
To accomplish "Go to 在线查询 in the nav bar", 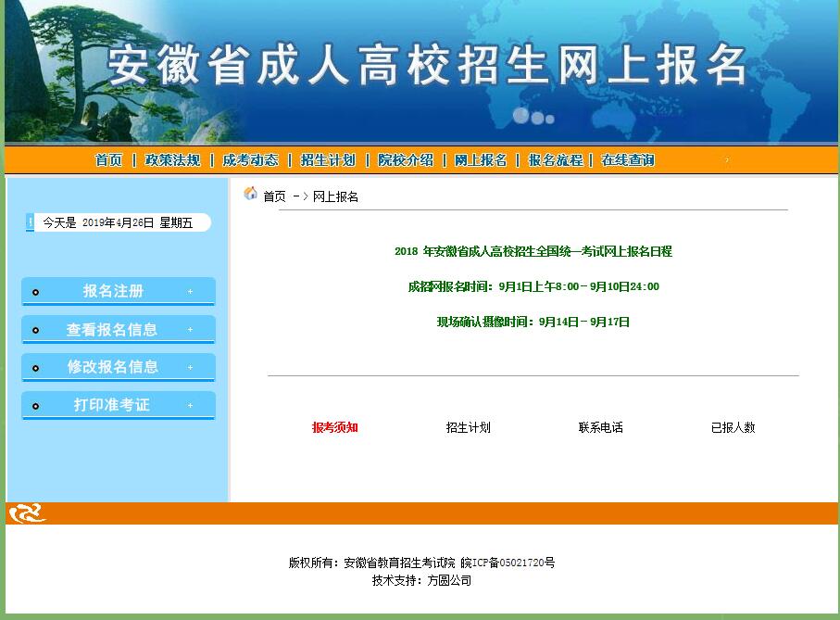I will click(628, 159).
